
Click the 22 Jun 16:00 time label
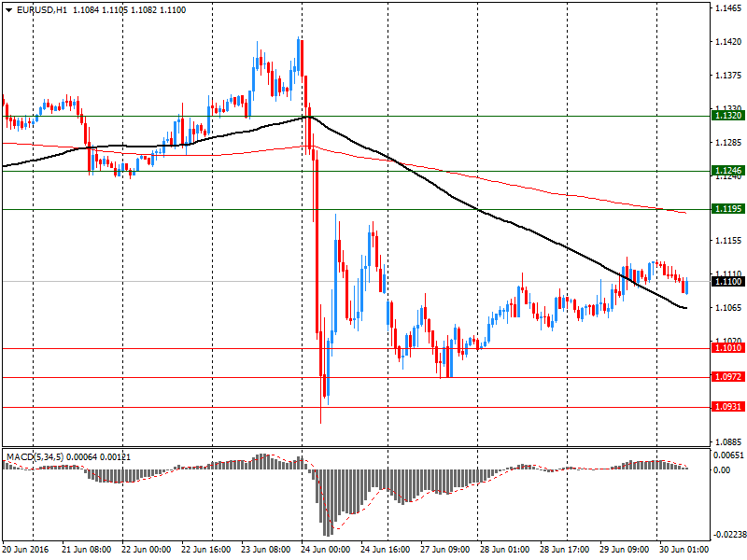205,550
